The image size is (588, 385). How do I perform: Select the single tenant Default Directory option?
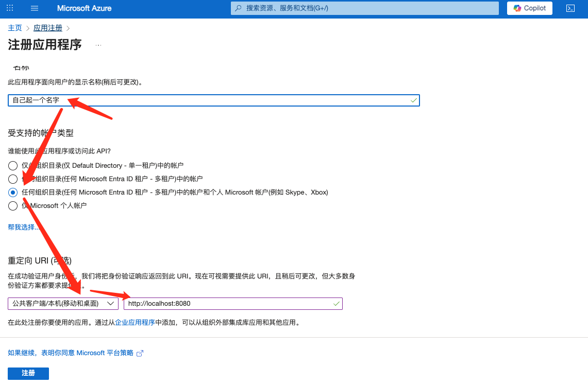point(13,166)
